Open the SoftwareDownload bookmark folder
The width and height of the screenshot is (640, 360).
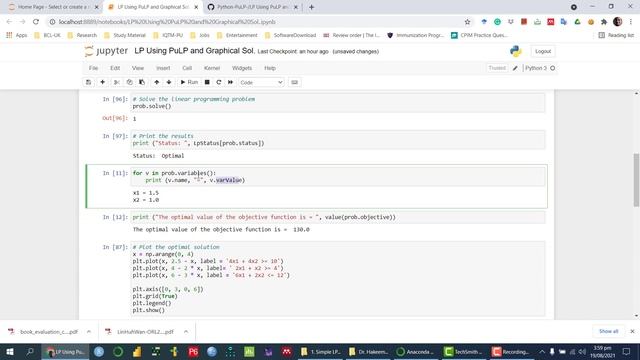[291, 36]
